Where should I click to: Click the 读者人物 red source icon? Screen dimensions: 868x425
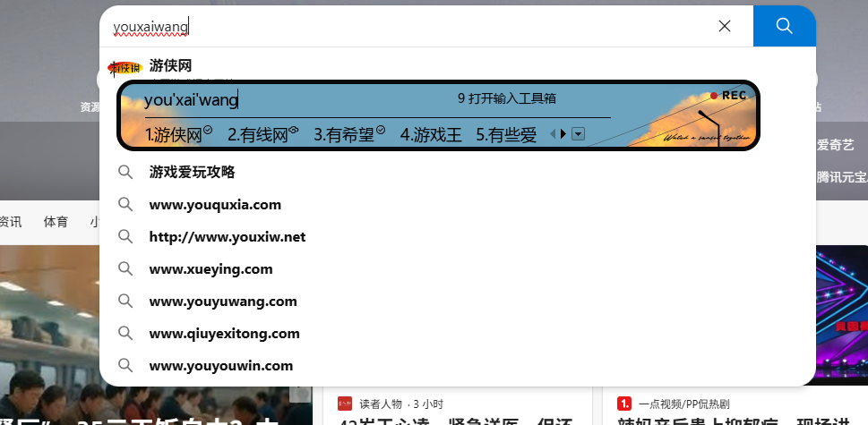point(345,404)
